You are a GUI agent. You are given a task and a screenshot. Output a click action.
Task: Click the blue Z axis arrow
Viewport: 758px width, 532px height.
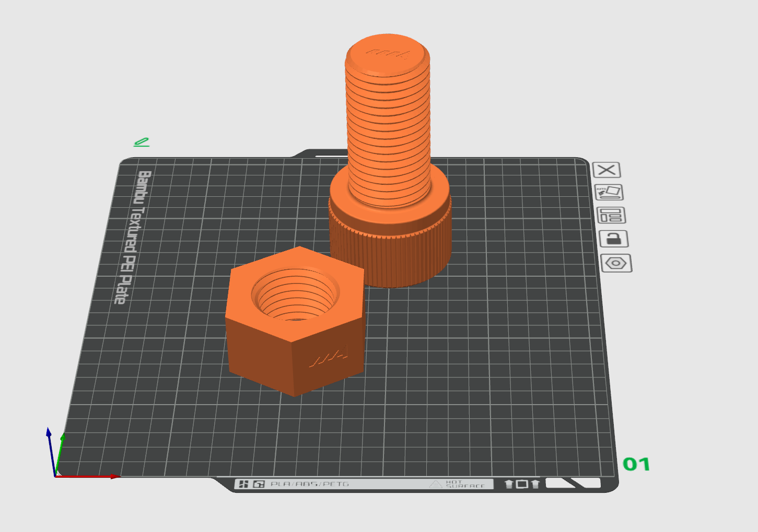coord(49,433)
